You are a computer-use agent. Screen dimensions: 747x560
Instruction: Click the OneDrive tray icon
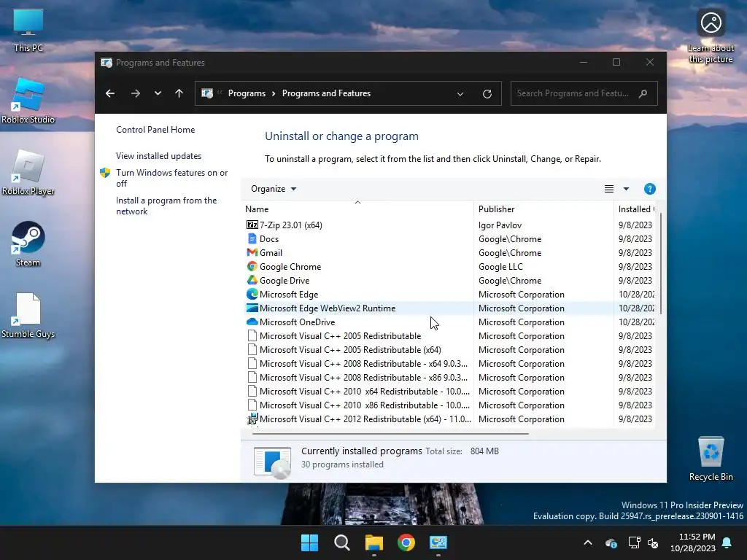611,542
